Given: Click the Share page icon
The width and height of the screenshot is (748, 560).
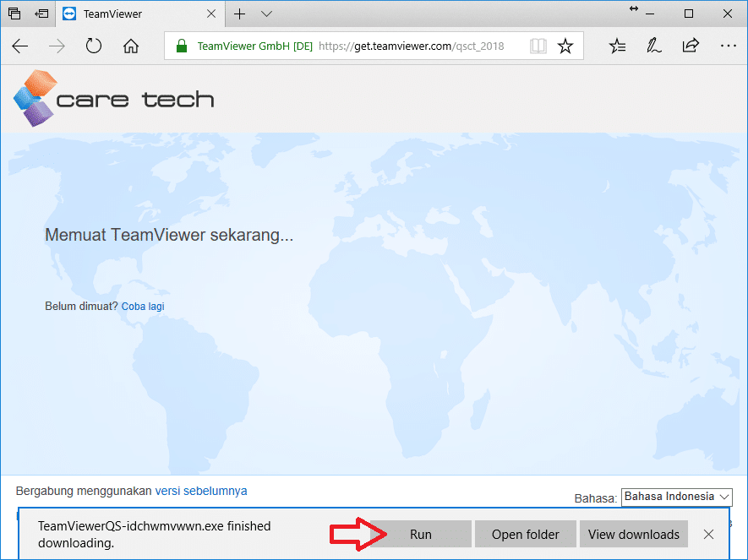Looking at the screenshot, I should [691, 46].
